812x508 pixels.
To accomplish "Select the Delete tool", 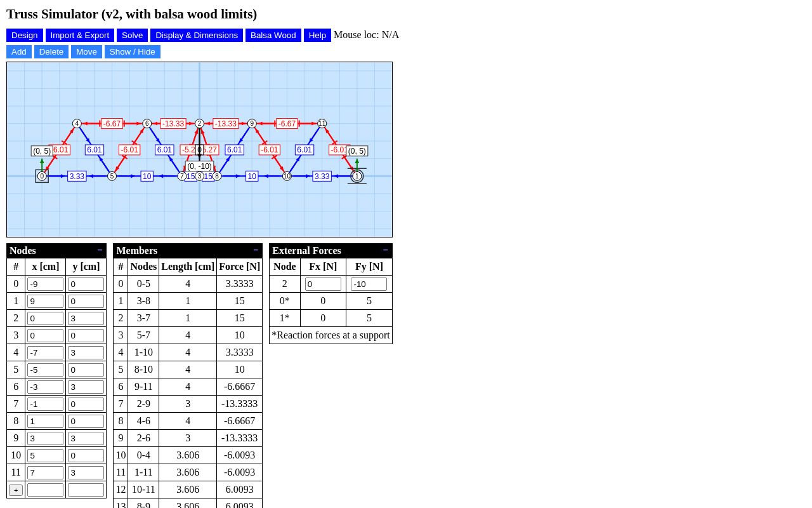I will point(51,52).
